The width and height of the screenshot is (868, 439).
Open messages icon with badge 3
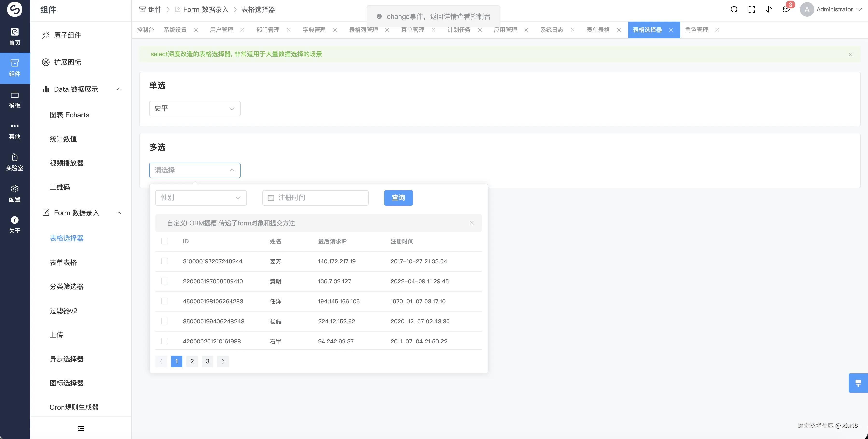(x=786, y=9)
